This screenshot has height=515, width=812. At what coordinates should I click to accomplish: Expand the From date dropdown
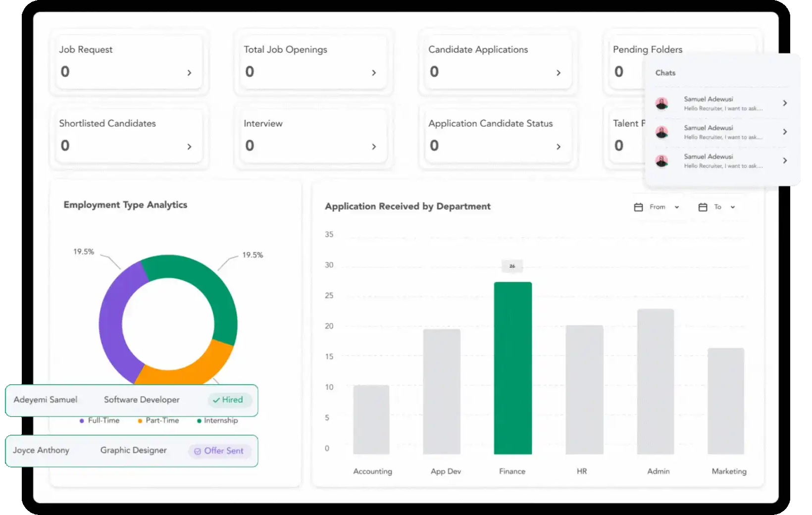[x=677, y=207]
